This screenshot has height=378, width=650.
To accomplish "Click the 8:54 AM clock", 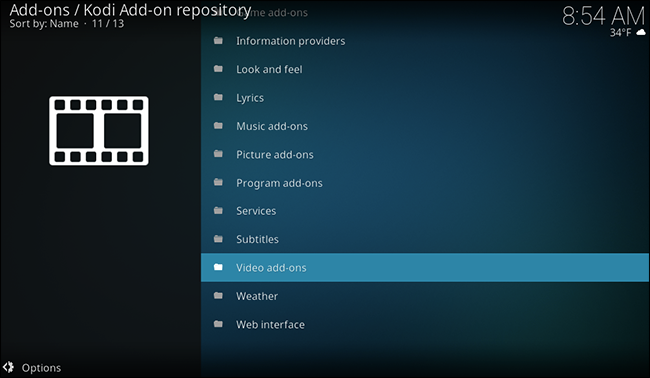I will [604, 17].
